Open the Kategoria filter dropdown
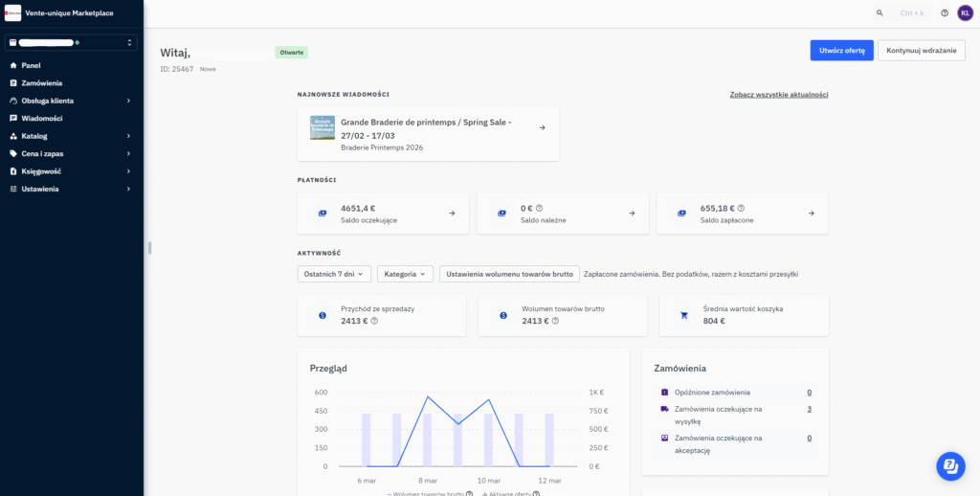 (x=405, y=274)
